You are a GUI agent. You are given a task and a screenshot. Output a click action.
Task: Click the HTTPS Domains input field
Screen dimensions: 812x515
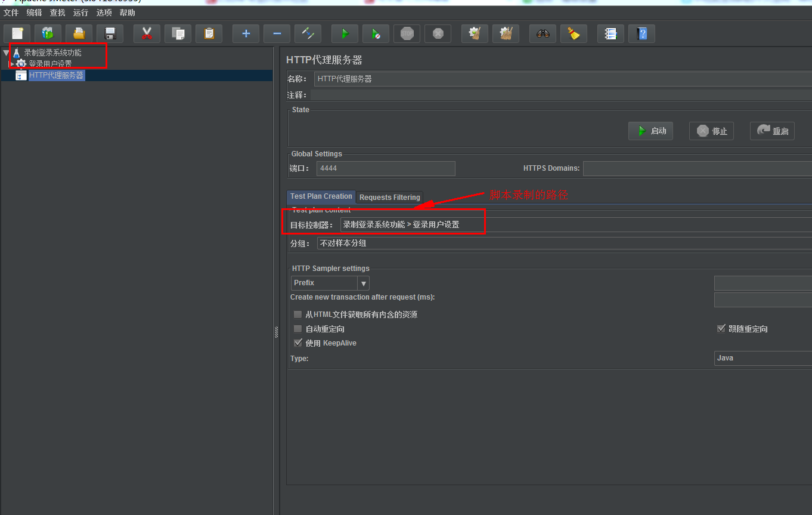tap(698, 168)
